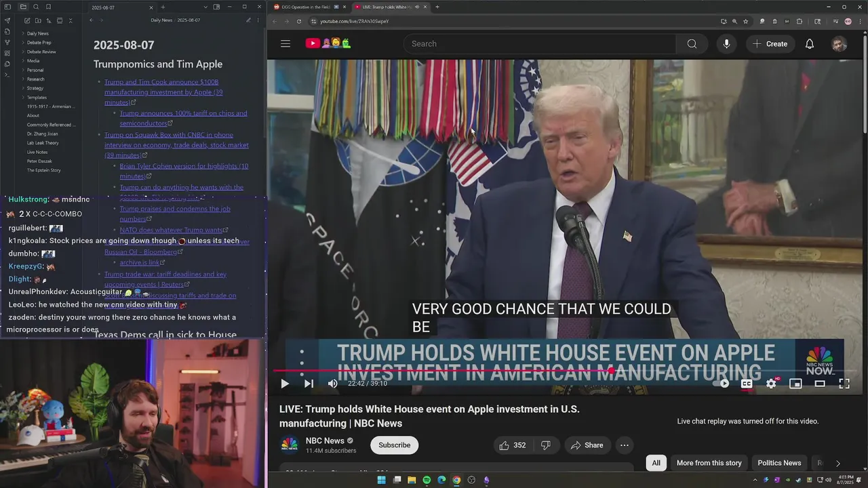This screenshot has height=488, width=868.
Task: Skip to next video
Action: [x=309, y=384]
